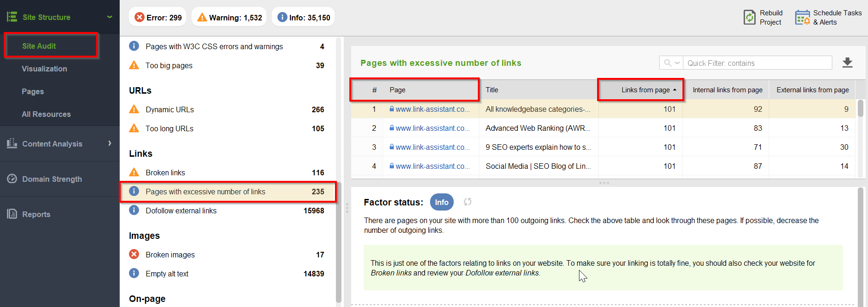Open the Quick Filter search dropdown
This screenshot has width=868, height=307.
(671, 63)
